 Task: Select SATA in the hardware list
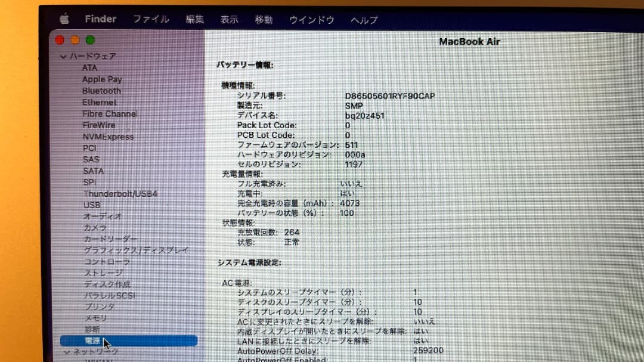point(93,171)
